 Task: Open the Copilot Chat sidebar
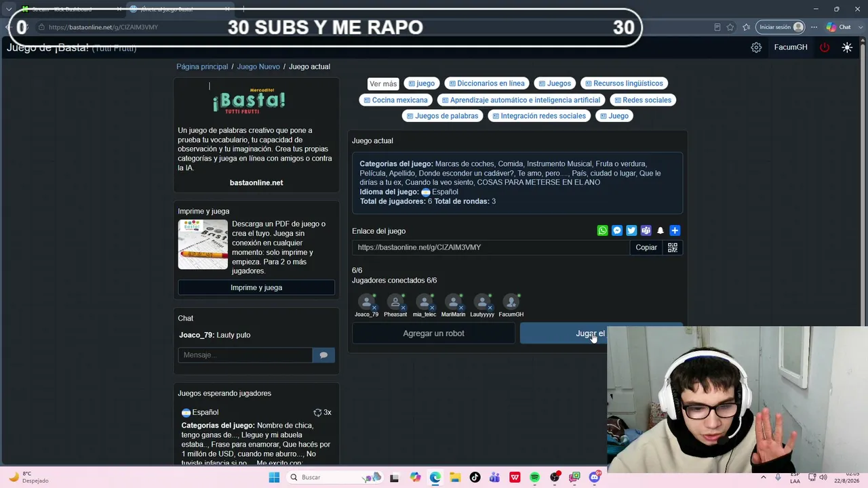(x=838, y=27)
